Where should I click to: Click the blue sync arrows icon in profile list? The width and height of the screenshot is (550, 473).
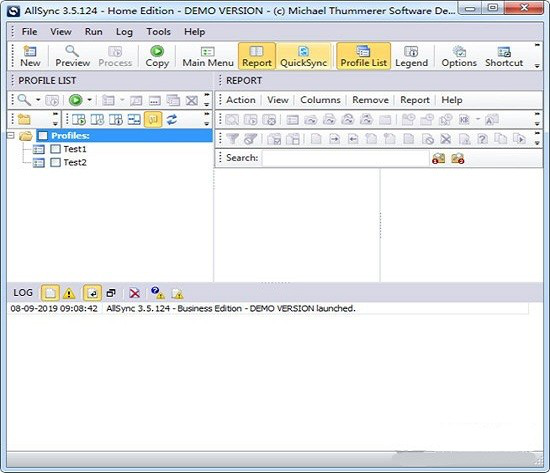[172, 119]
